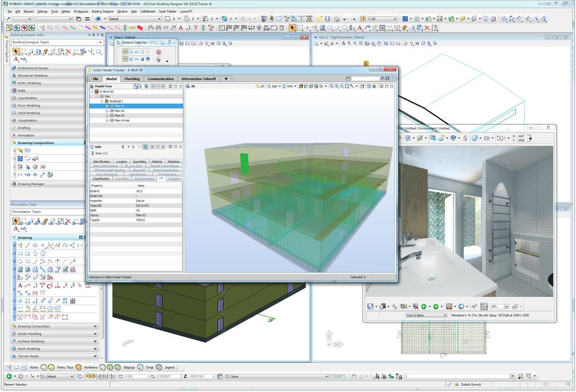Viewport: 576px width, 392px height.
Task: Click the green right-arrow icon in top toolbar
Action: [x=31, y=28]
